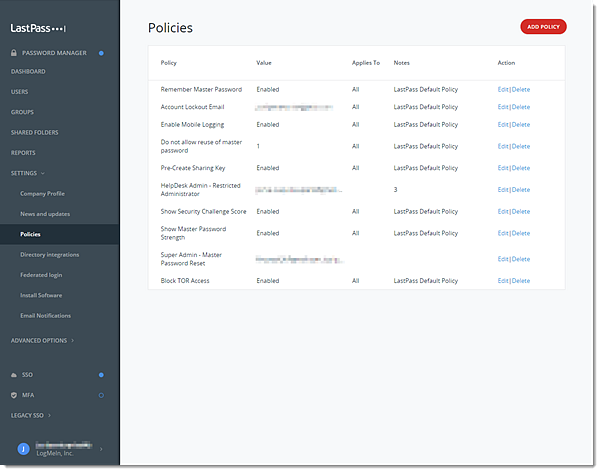The image size is (597, 469).
Task: Open Email Notifications settings
Action: click(x=45, y=316)
